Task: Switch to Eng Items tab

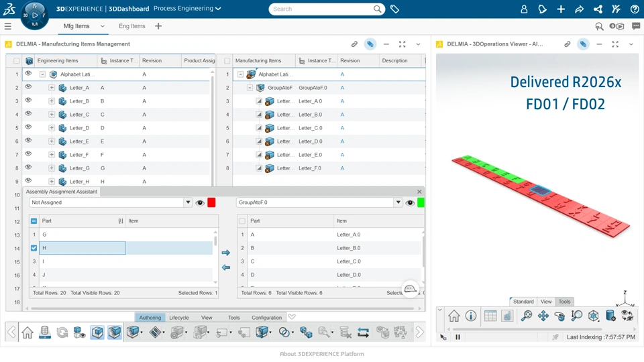Action: (132, 26)
